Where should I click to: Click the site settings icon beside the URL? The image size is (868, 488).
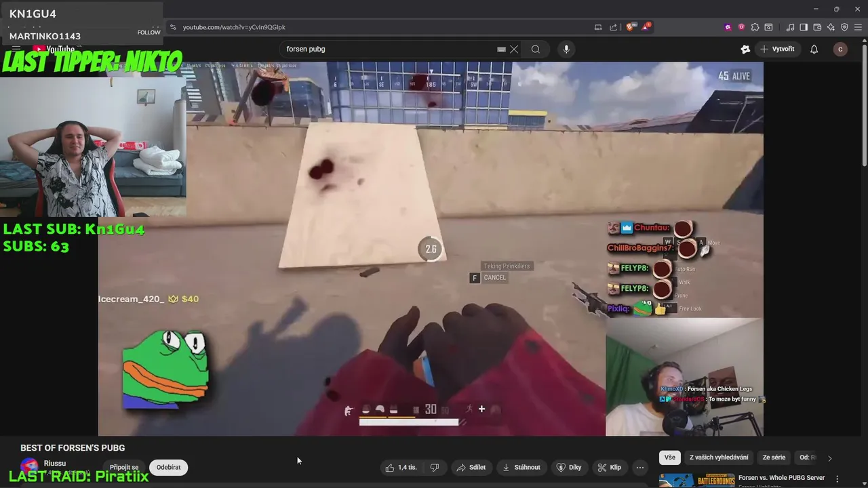(173, 27)
